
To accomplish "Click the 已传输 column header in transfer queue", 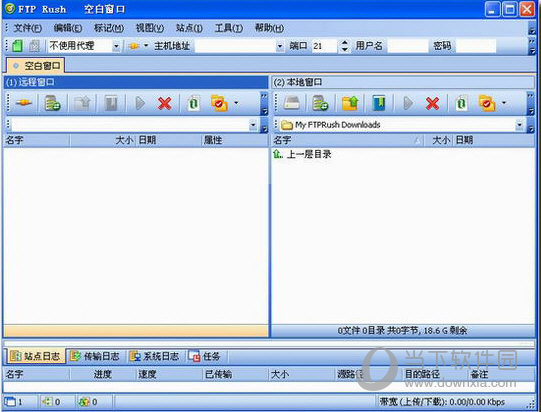I will coord(235,374).
